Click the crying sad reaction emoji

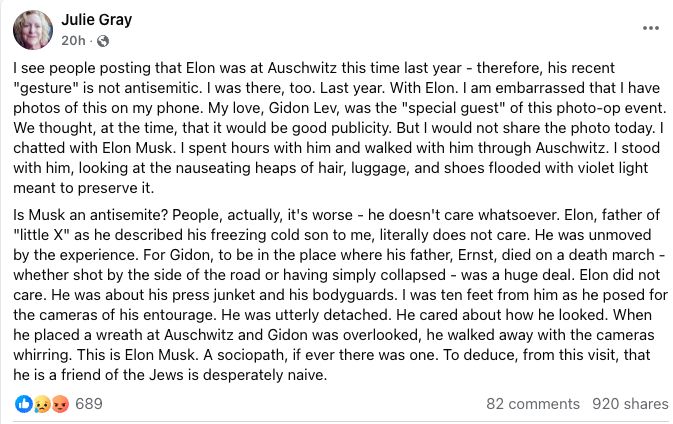coord(42,404)
